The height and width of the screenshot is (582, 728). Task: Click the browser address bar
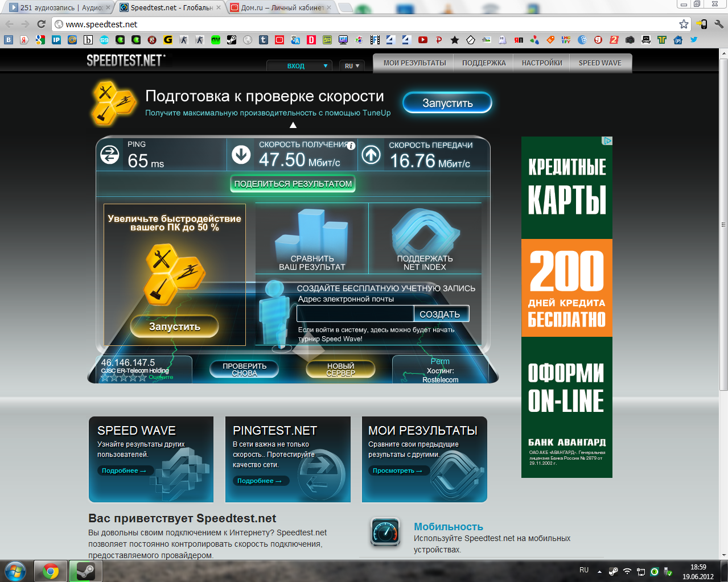pos(364,24)
